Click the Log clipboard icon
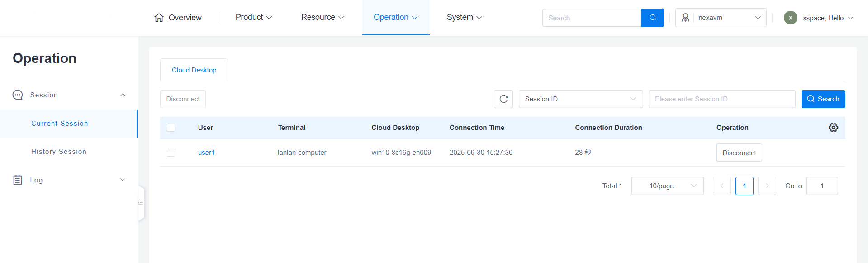The image size is (868, 263). click(x=18, y=180)
